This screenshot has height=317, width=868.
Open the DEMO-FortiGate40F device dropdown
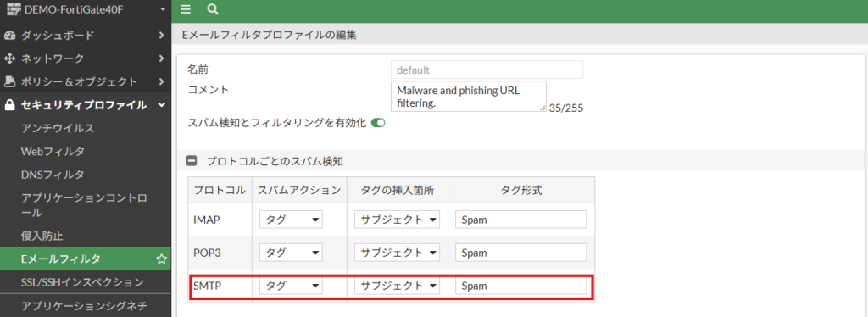point(162,9)
